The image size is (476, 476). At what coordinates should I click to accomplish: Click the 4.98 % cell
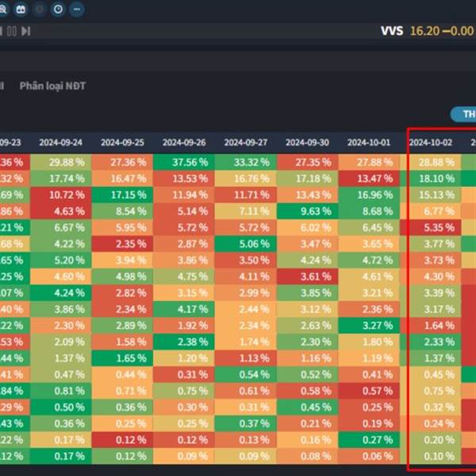(x=122, y=277)
